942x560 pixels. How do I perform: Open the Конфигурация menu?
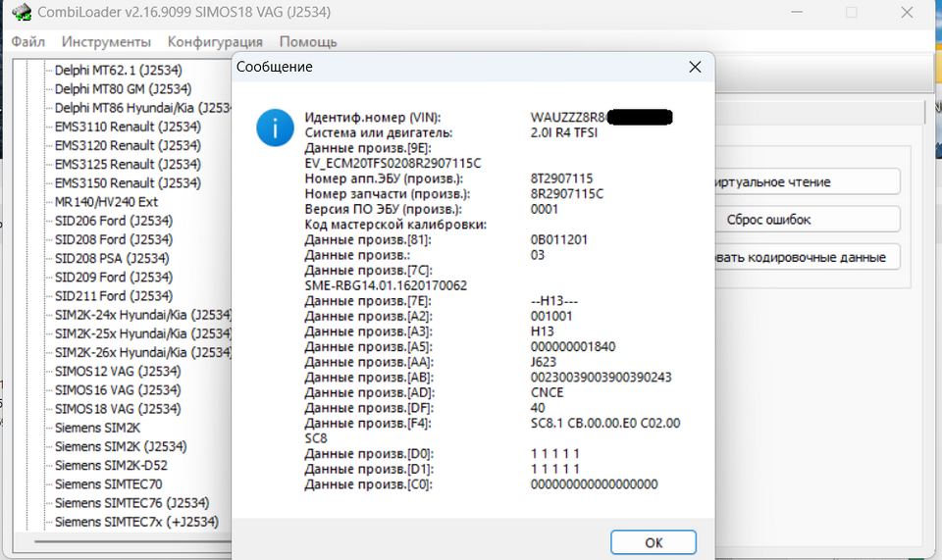[215, 42]
